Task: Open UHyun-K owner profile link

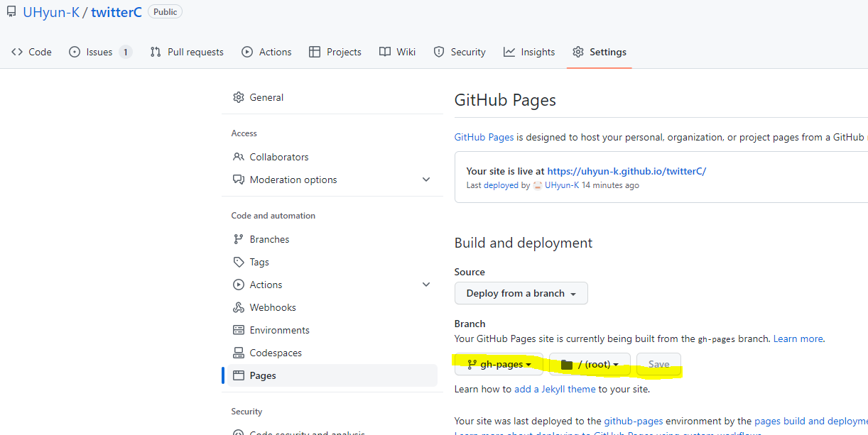Action: (x=51, y=12)
